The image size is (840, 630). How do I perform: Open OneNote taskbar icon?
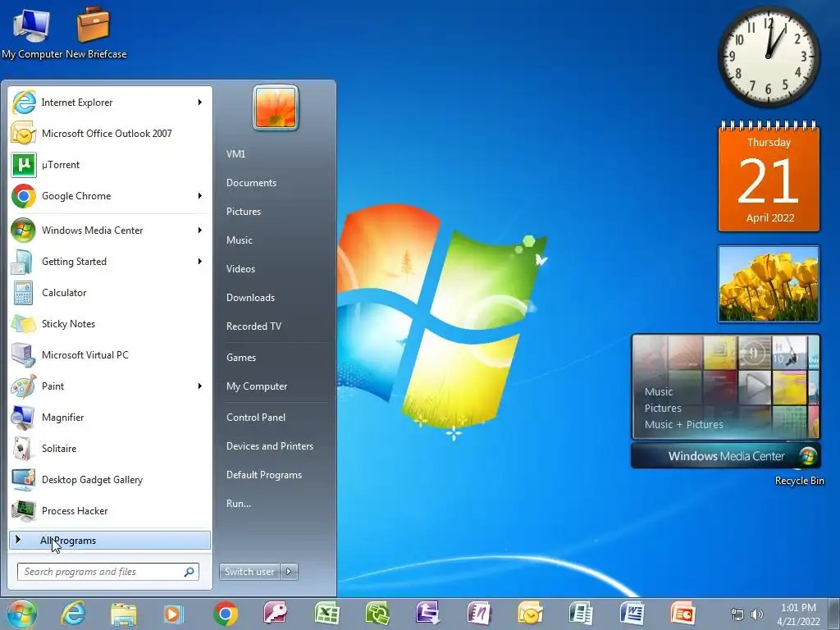[479, 614]
